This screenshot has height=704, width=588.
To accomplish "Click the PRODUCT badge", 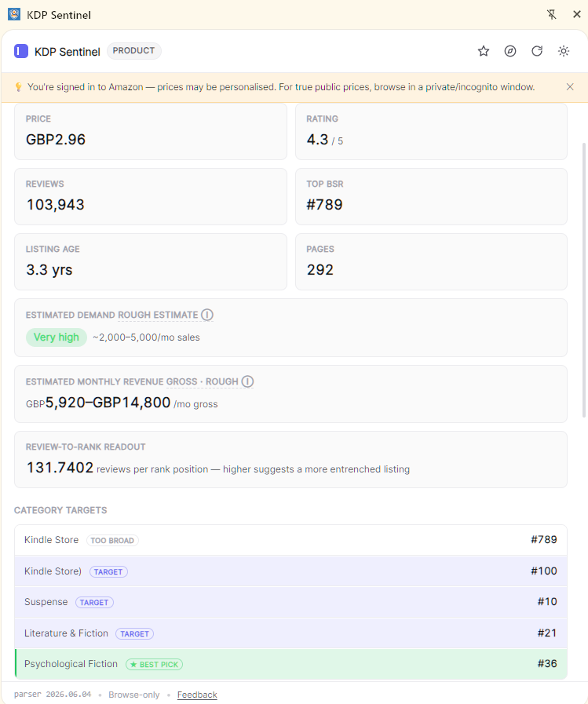I will pyautogui.click(x=134, y=51).
